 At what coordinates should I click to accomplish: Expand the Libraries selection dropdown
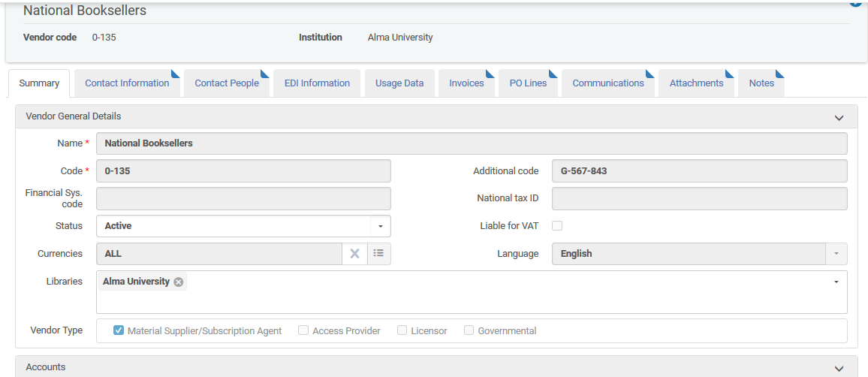pos(836,282)
